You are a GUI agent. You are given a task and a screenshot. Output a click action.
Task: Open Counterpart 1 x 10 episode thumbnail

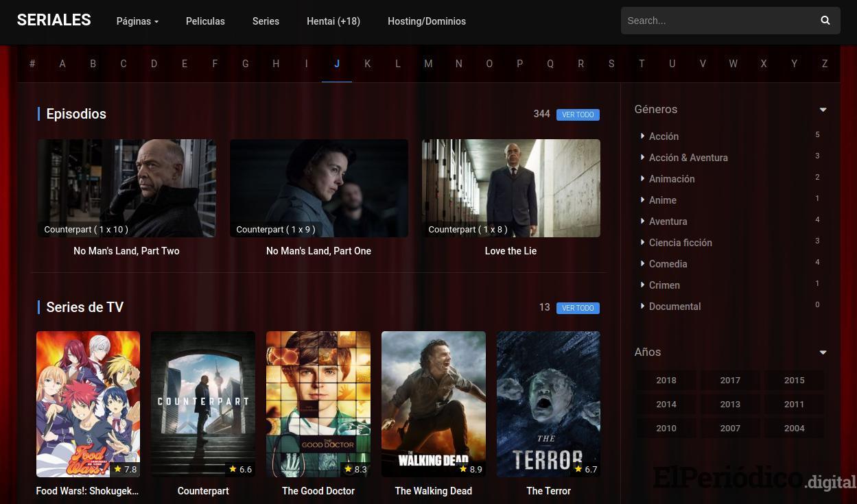tap(127, 188)
